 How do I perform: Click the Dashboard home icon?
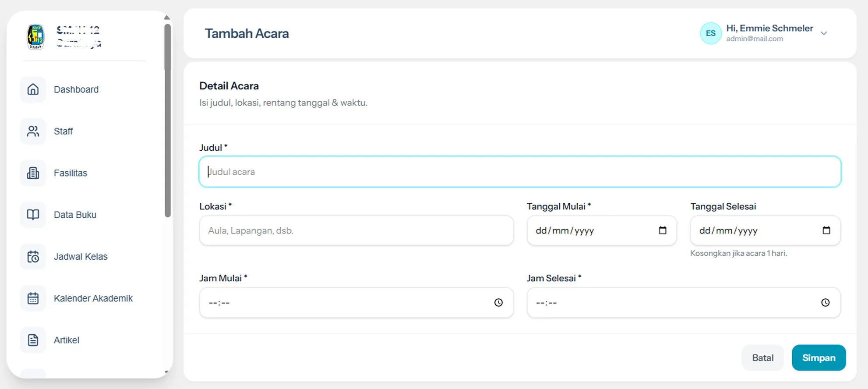pos(33,89)
